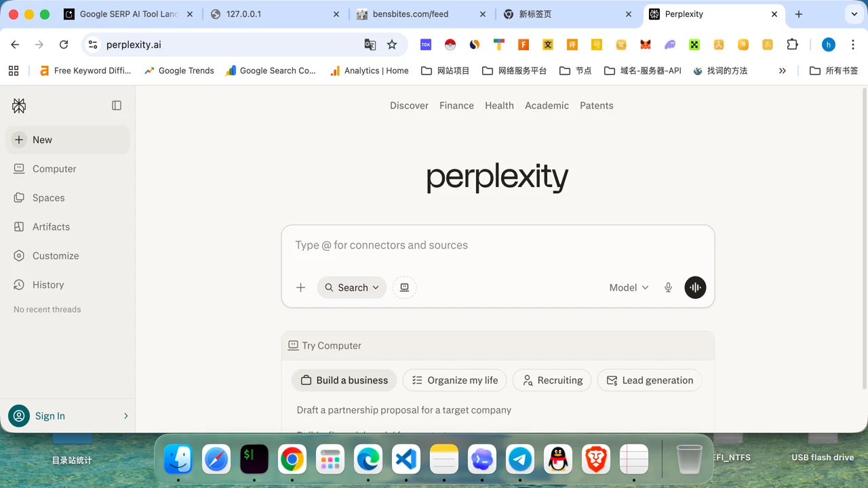Click the plus attach icon in search box
The width and height of the screenshot is (868, 488).
pos(301,287)
